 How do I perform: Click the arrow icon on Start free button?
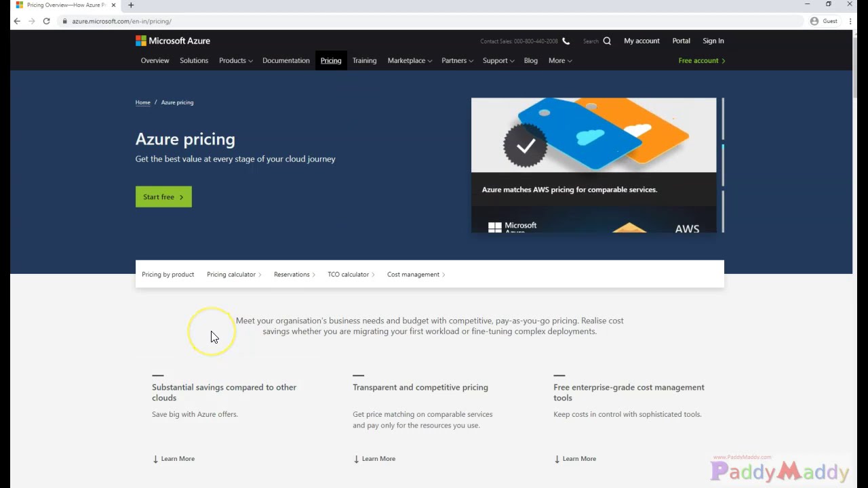click(x=181, y=197)
